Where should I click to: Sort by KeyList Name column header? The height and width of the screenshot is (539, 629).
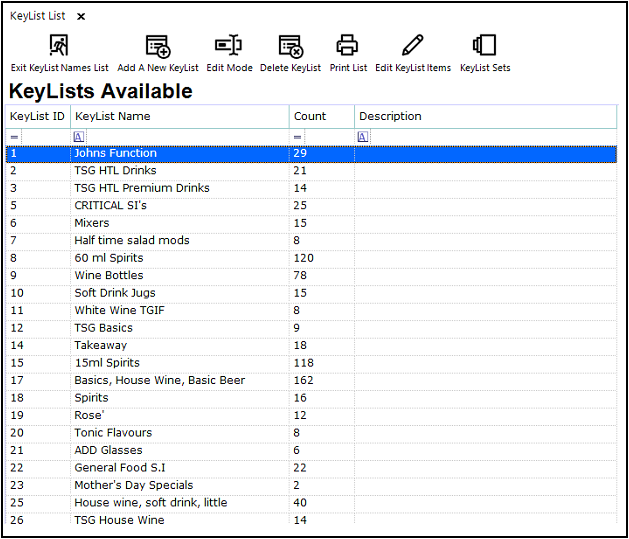[x=180, y=116]
